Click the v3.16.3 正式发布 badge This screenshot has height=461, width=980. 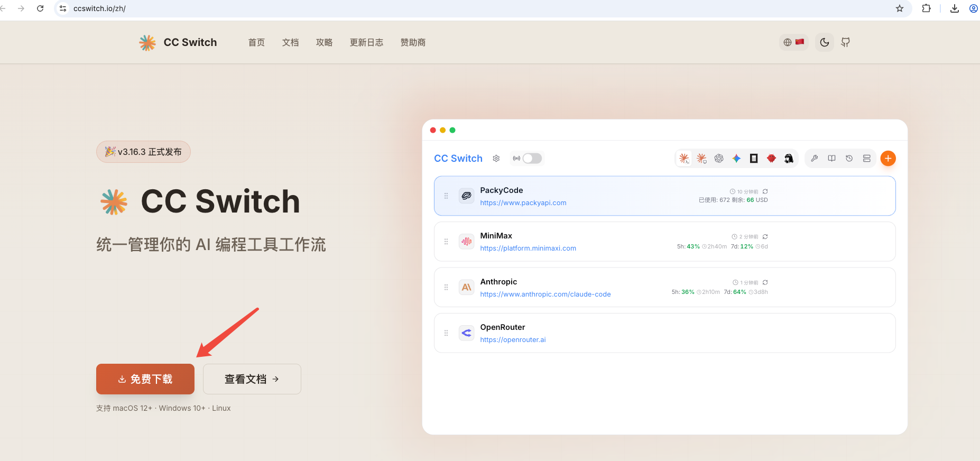point(143,152)
